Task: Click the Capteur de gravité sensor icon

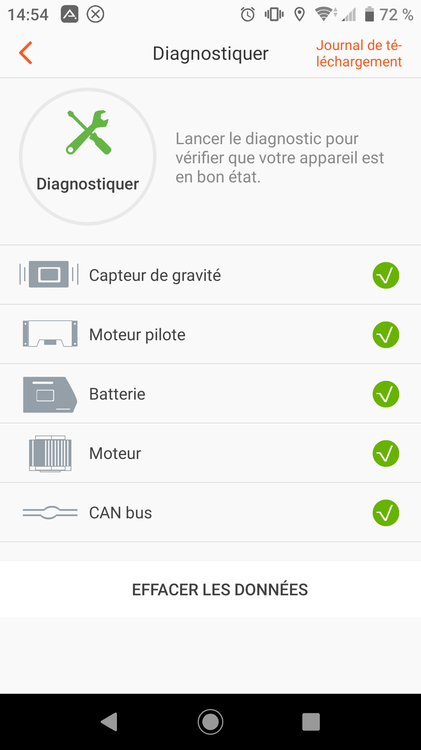Action: 49,275
